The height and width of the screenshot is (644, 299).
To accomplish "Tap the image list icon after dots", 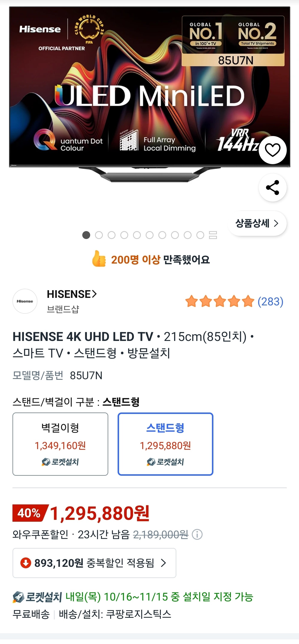I will (x=213, y=235).
